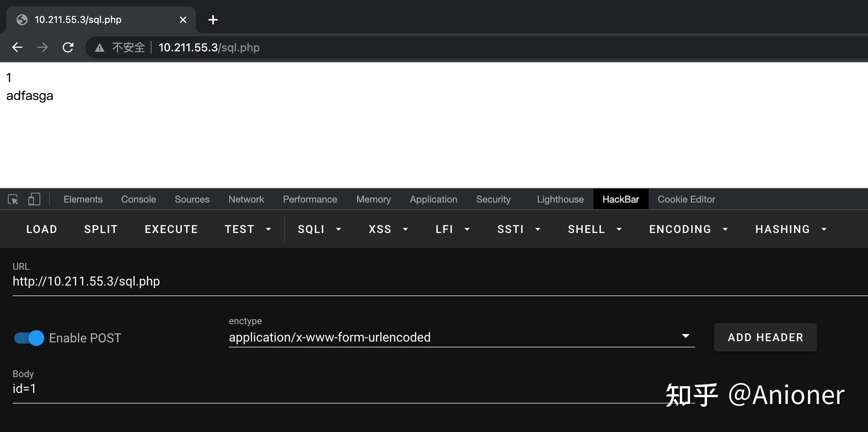The image size is (868, 432).
Task: Click the browser forward arrow icon
Action: (42, 47)
